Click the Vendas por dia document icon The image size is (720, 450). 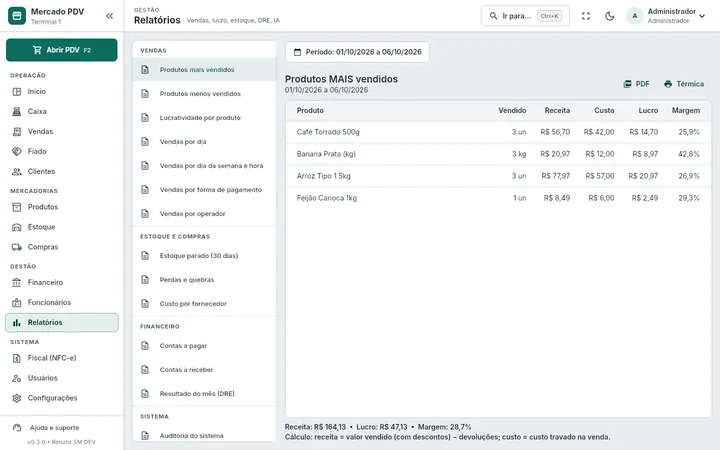[145, 141]
